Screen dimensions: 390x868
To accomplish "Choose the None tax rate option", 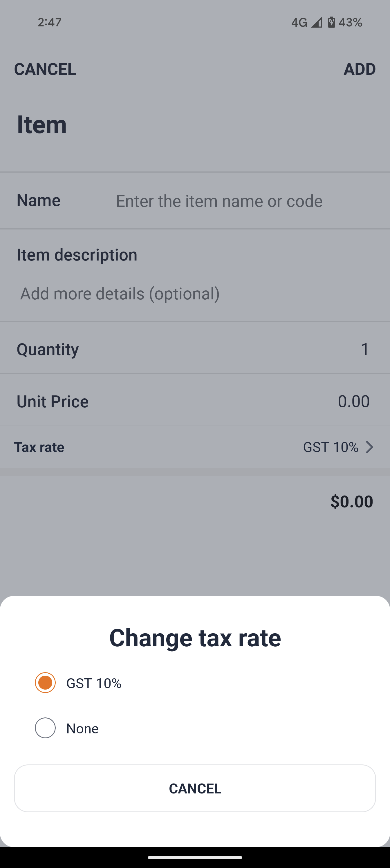I will pos(45,728).
